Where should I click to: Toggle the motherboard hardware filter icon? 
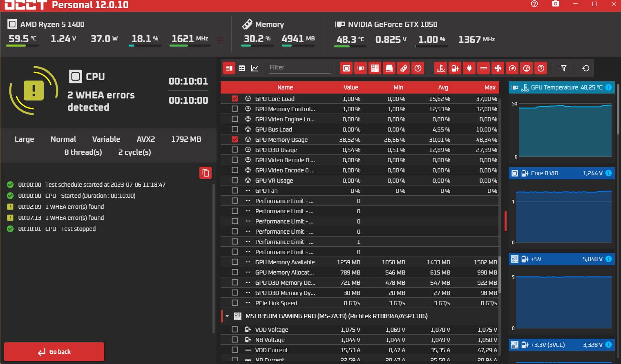[x=375, y=68]
